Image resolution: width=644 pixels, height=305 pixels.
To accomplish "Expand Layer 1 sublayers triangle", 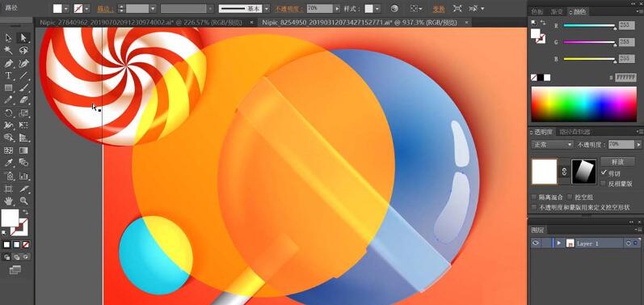I will (x=558, y=244).
